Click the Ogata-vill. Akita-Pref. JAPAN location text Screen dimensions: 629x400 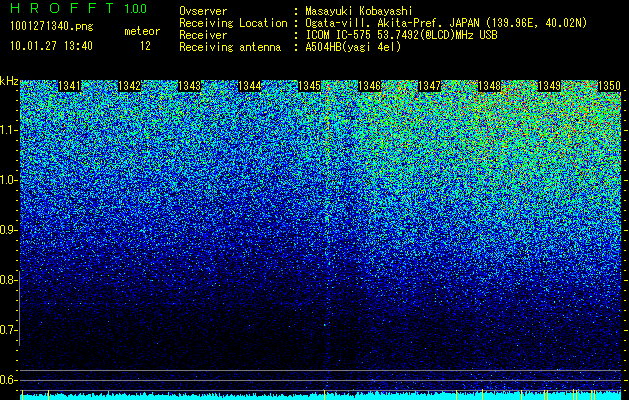446,23
